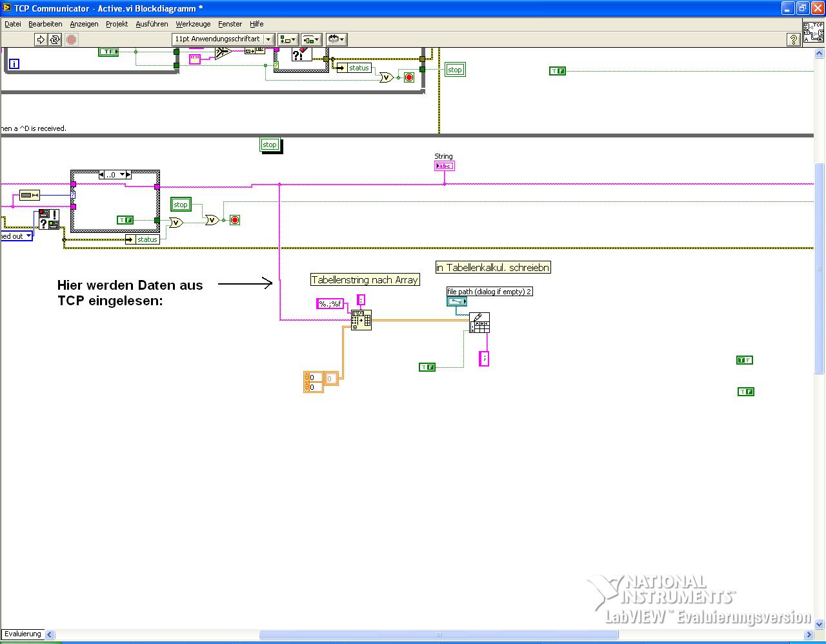This screenshot has width=826, height=644.
Task: Select the TF boolean terminal in the upper loop
Action: coord(108,52)
